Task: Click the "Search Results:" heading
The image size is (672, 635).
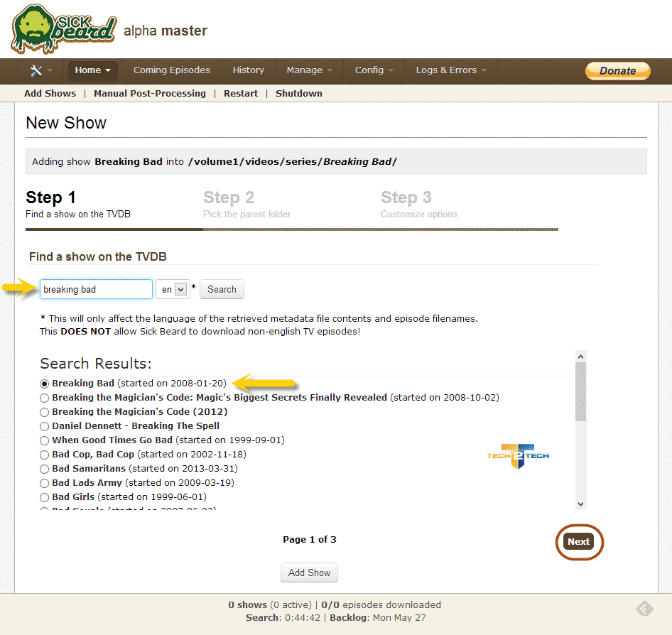Action: pyautogui.click(x=96, y=364)
